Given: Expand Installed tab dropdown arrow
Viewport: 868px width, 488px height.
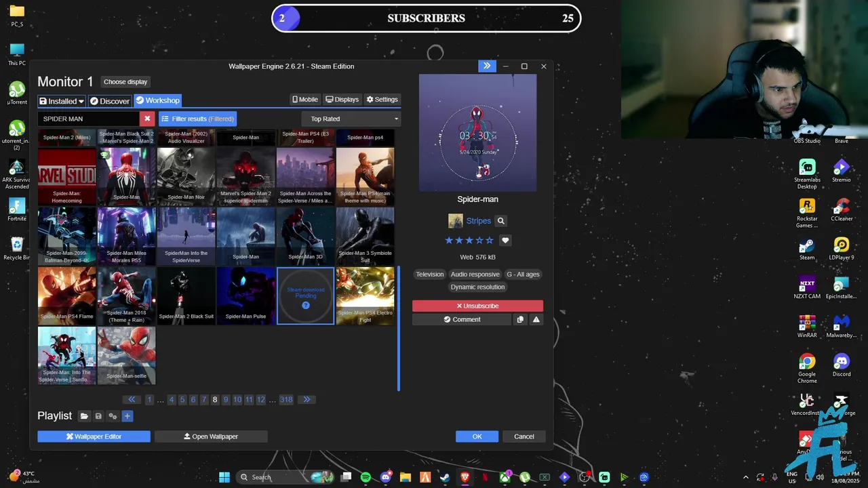Looking at the screenshot, I should click(81, 101).
